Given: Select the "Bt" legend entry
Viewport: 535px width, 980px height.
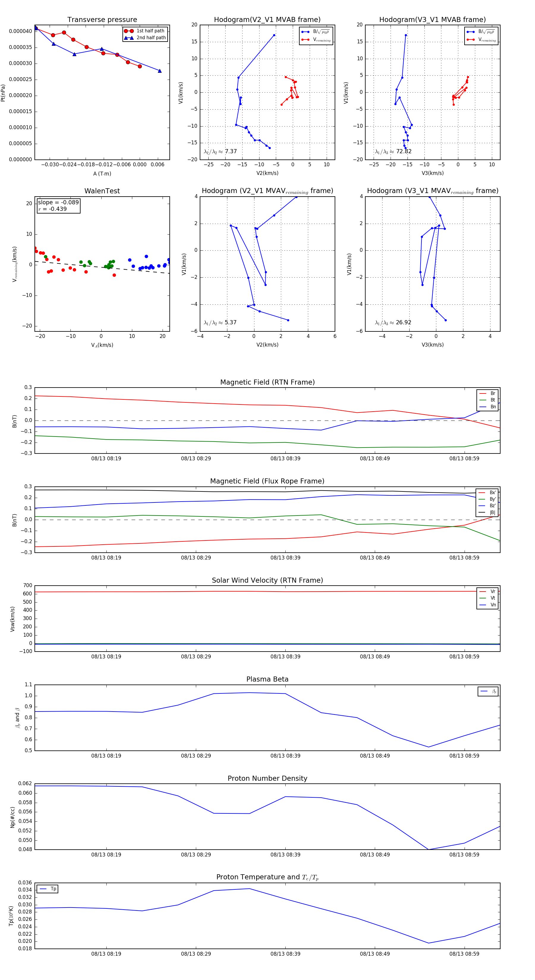Looking at the screenshot, I should [x=487, y=400].
